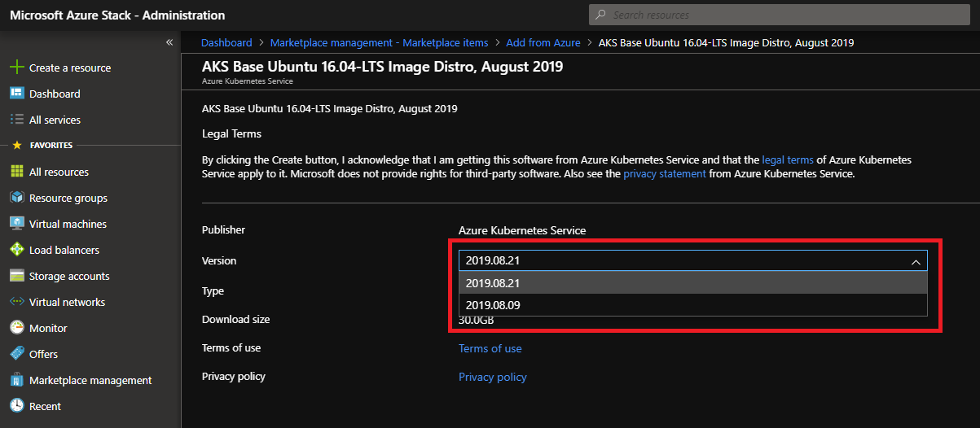
Task: Click the Storage accounts icon
Action: pos(16,276)
